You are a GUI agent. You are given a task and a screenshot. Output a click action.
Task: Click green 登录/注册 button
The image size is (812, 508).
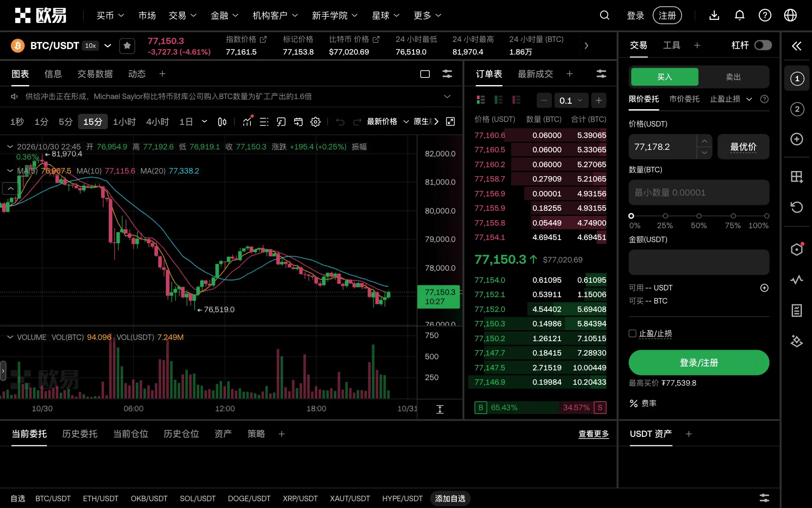(x=699, y=363)
